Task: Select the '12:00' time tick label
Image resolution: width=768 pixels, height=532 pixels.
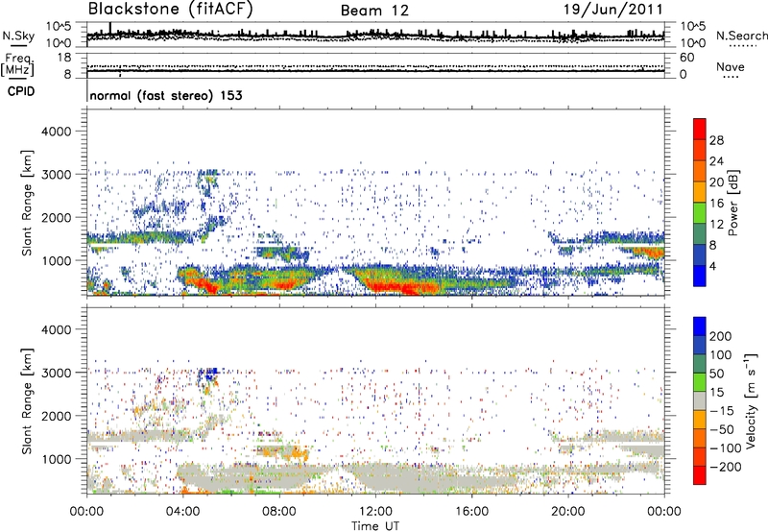Action: click(x=375, y=512)
